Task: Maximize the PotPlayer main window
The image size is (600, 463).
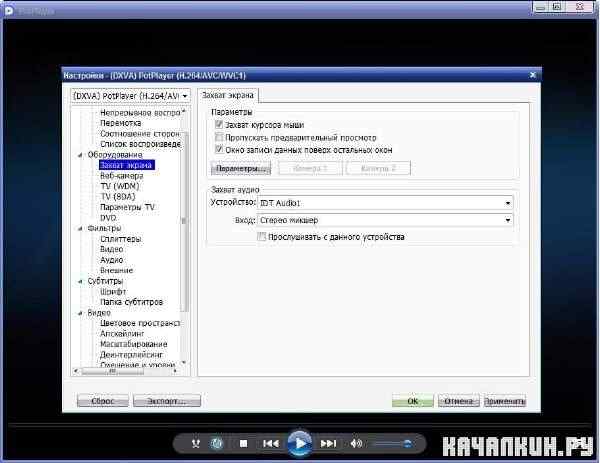Action: coord(557,7)
